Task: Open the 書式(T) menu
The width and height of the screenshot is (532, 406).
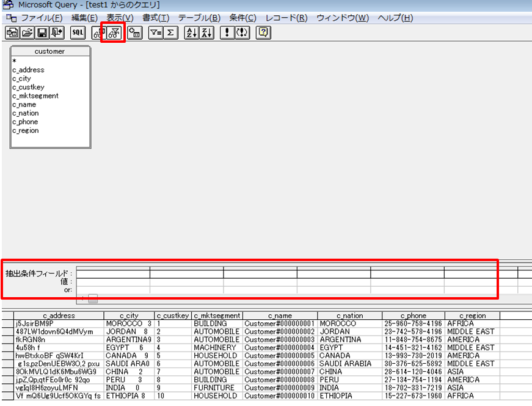Action: [156, 18]
